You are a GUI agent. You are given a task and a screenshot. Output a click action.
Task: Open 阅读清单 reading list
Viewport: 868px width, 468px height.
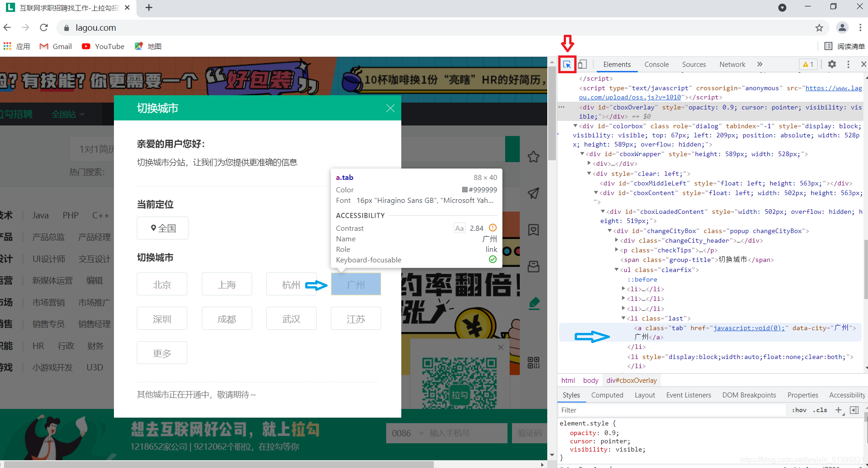click(845, 46)
